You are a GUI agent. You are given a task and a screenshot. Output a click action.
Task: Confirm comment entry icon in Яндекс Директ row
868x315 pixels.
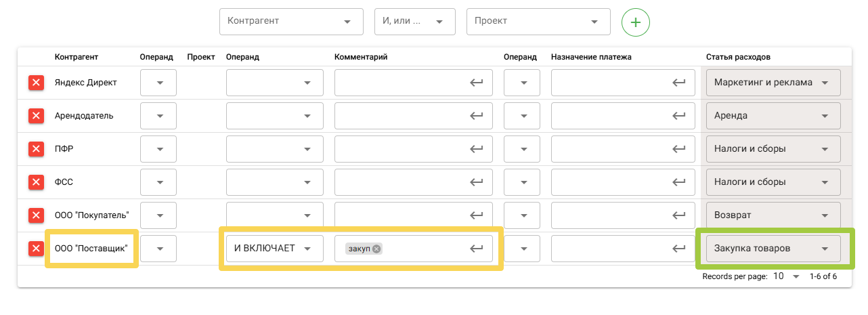click(x=477, y=83)
